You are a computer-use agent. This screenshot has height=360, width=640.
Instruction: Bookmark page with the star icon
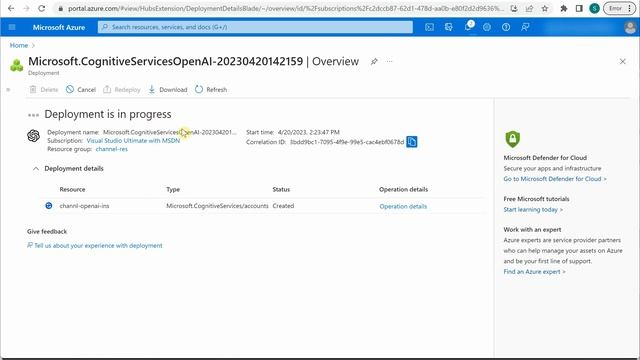[544, 8]
